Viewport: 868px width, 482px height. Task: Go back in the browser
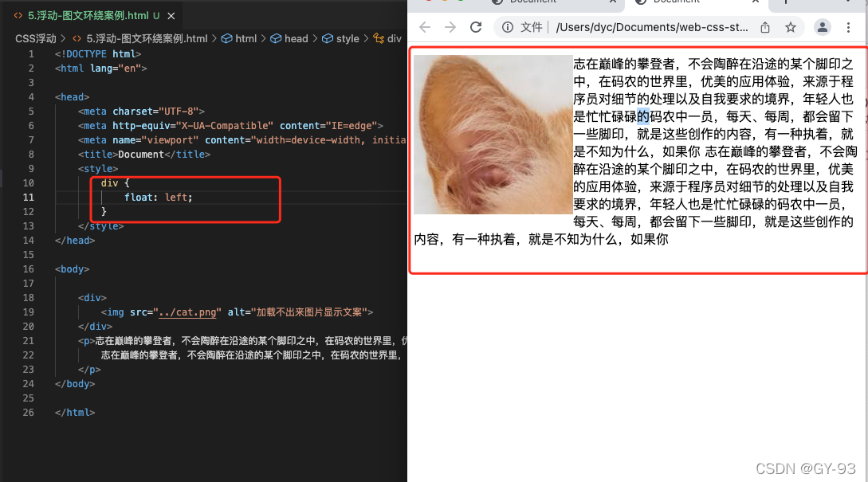point(425,27)
